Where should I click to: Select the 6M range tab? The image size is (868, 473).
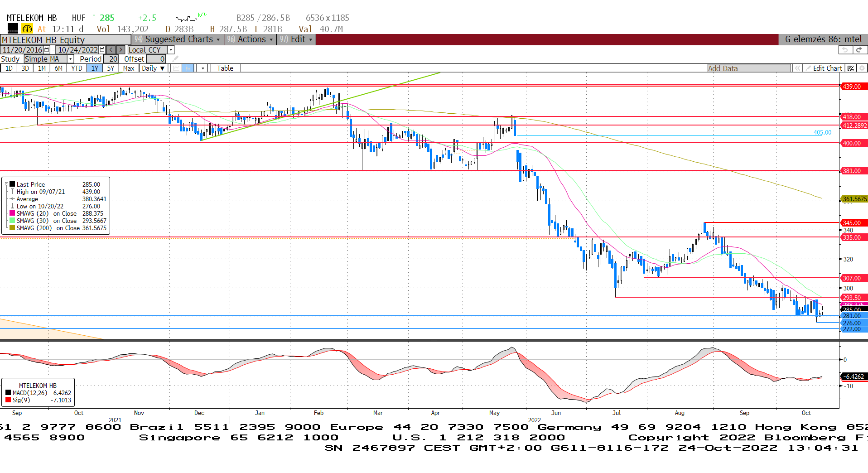58,68
